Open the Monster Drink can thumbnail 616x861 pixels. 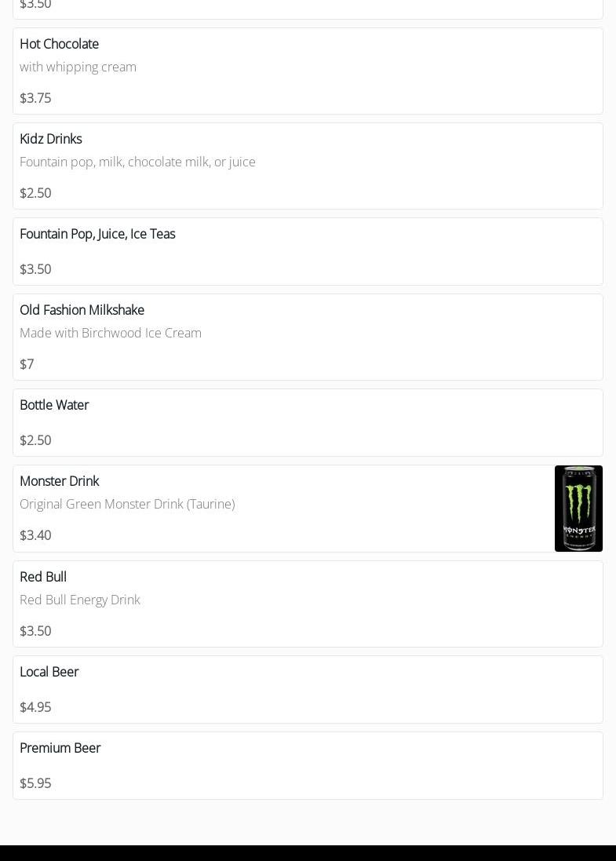[x=578, y=509]
